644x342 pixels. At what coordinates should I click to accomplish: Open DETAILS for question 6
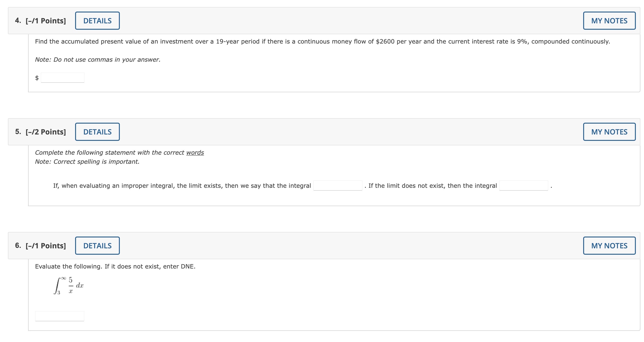click(x=97, y=245)
